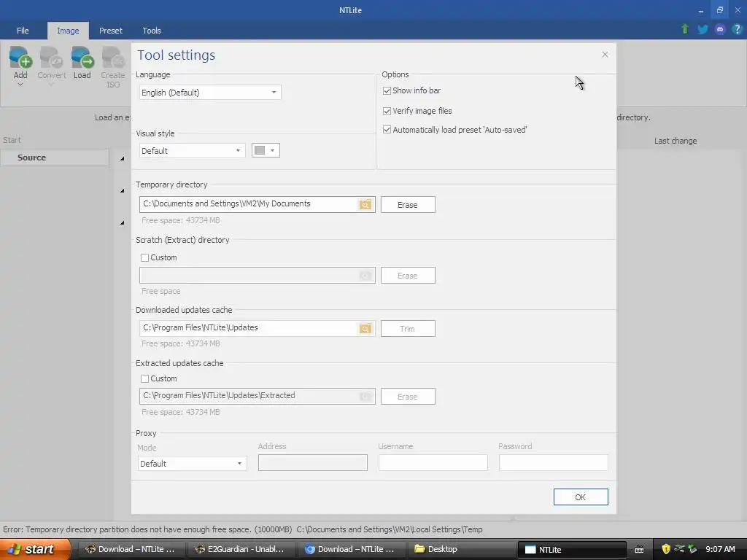Click the security shield tray icon

click(666, 549)
